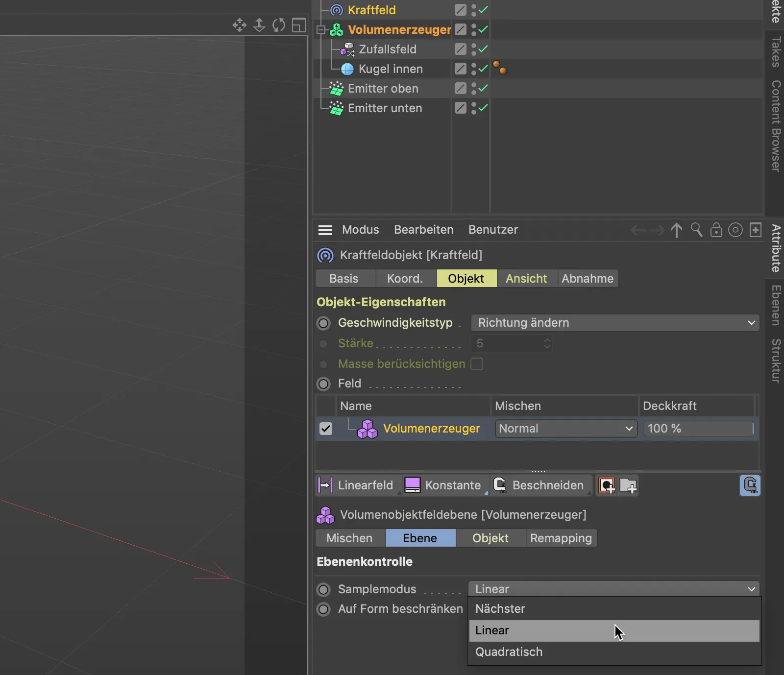Choose Nächster from the Samplemodus list
Screen dimensions: 784x675
[x=614, y=609]
